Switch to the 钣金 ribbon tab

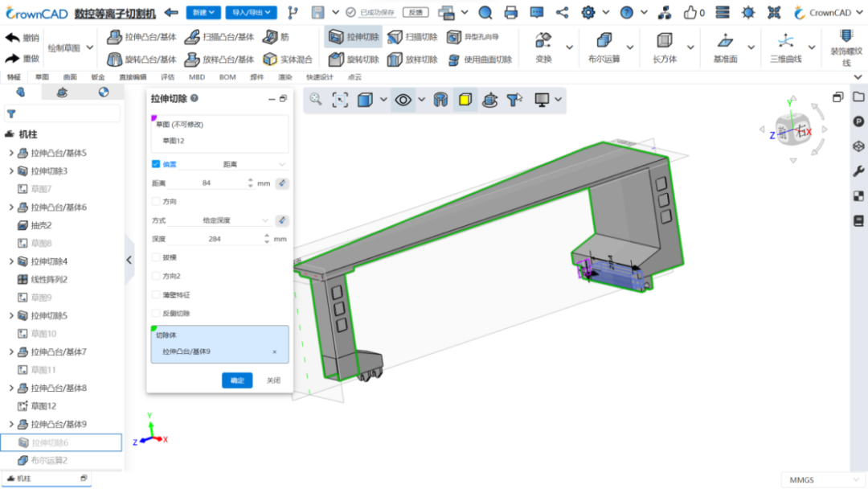tap(98, 77)
